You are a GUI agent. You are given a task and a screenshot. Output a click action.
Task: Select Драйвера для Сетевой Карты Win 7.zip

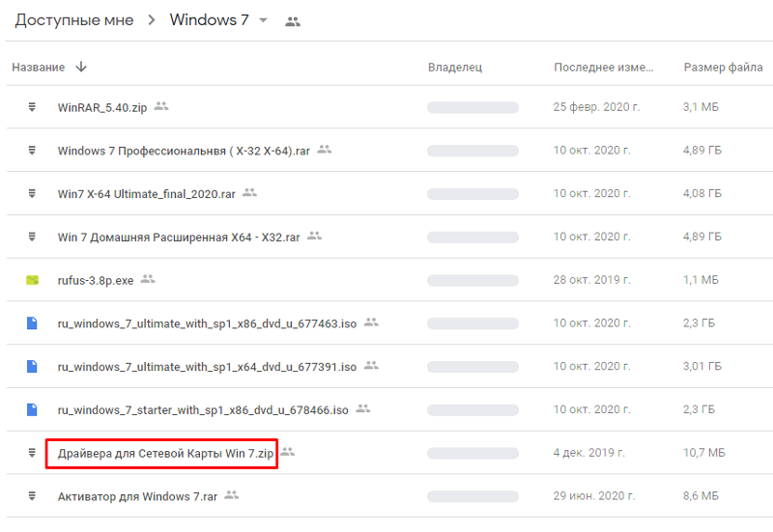coord(165,453)
